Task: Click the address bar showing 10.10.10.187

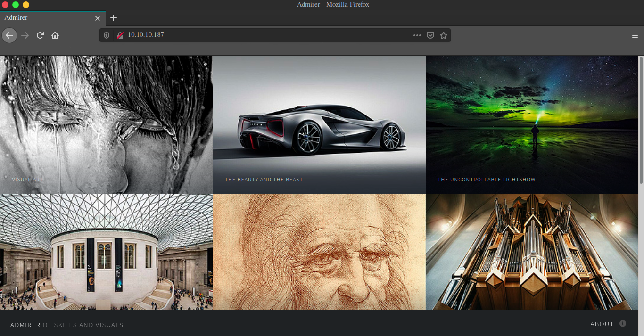Action: click(x=269, y=35)
